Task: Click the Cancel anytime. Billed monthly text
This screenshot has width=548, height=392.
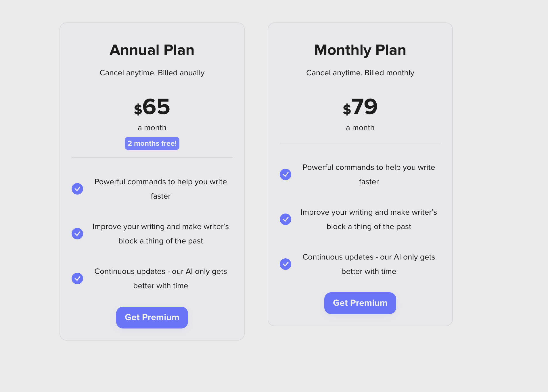Action: (x=360, y=73)
